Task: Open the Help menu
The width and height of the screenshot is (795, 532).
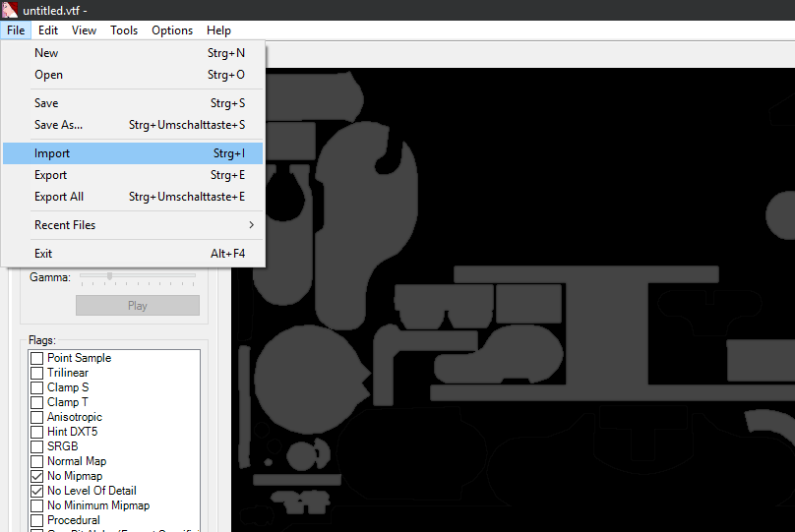Action: click(x=218, y=30)
